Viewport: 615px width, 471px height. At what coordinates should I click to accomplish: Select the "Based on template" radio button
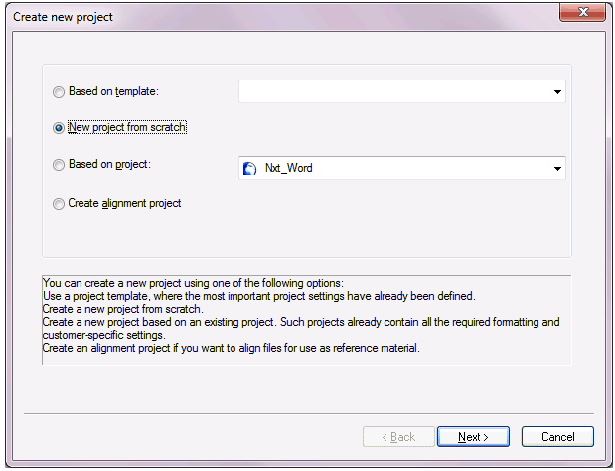click(x=58, y=92)
